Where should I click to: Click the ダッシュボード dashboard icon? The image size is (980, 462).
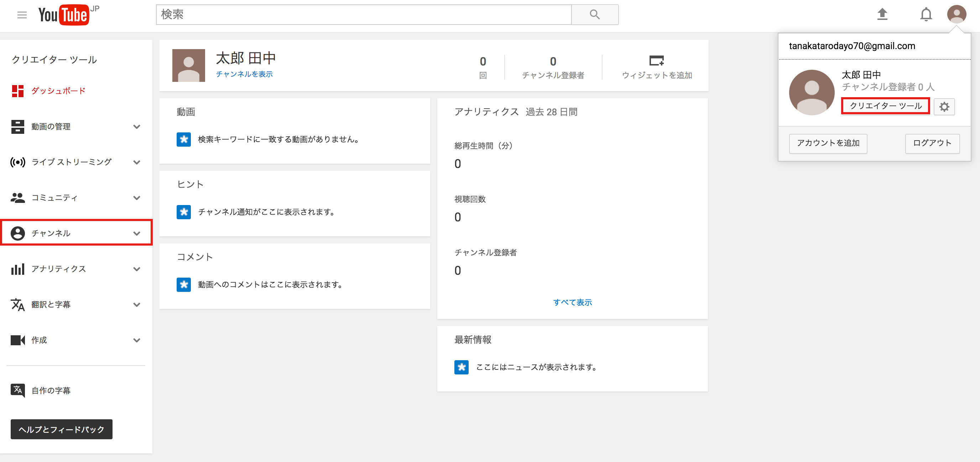[17, 91]
